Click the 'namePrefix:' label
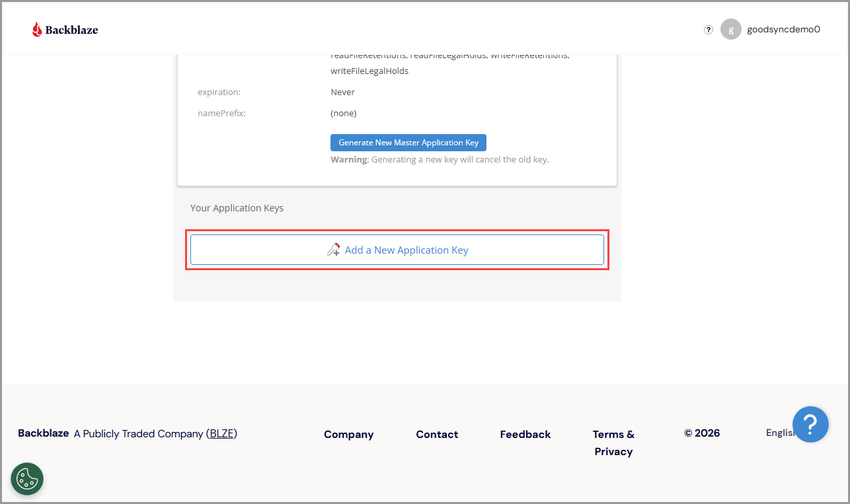The image size is (850, 504). click(221, 114)
